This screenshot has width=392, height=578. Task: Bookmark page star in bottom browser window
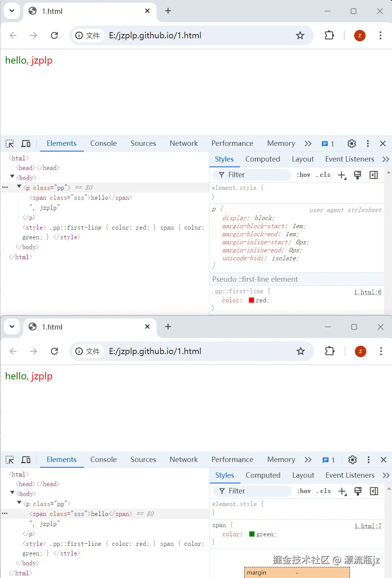(x=301, y=351)
